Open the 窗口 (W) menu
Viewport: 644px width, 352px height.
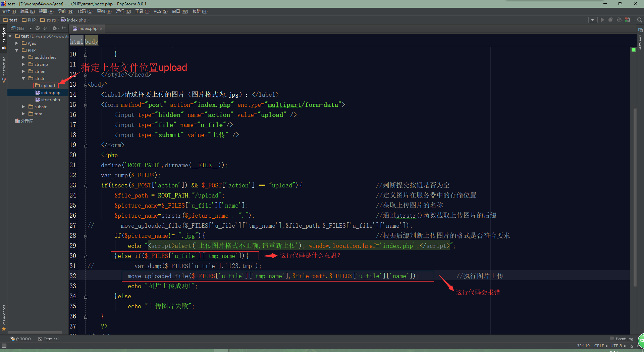click(180, 11)
